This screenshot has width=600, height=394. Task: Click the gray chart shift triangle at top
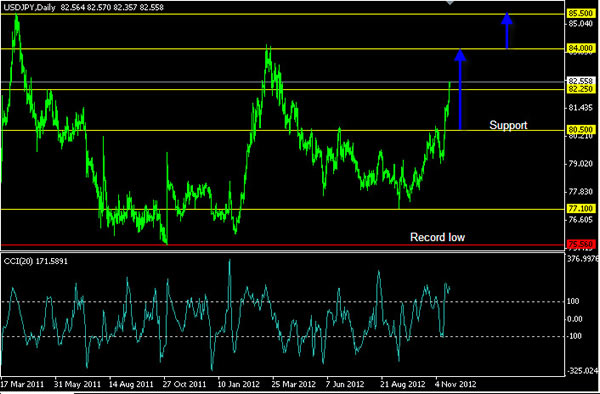point(450,3)
